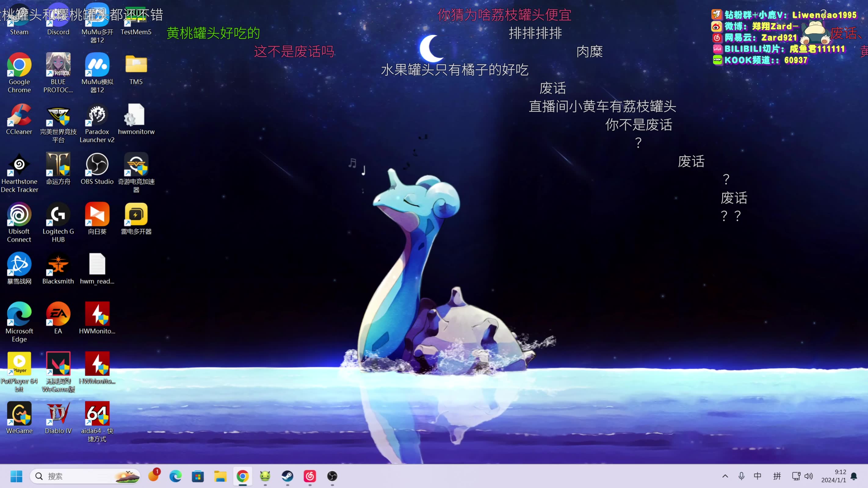Select the hwmonitorw file icon
868x488 pixels.
click(136, 119)
